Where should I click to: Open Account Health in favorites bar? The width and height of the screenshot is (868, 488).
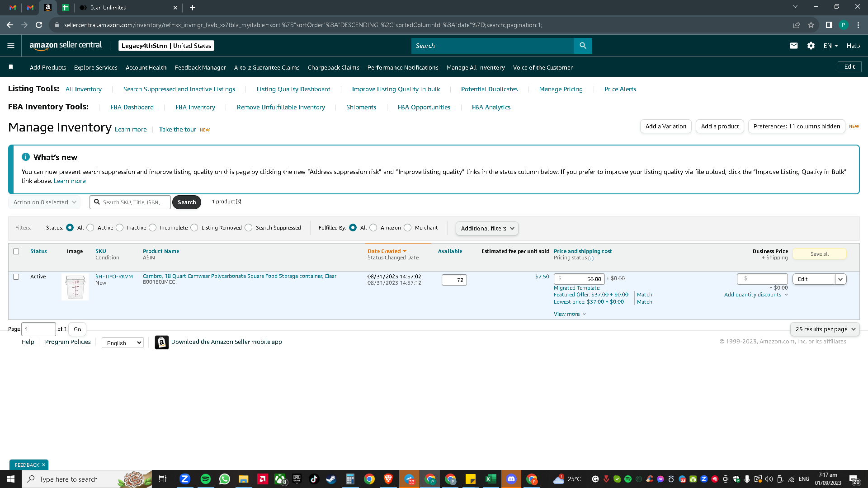coord(146,67)
